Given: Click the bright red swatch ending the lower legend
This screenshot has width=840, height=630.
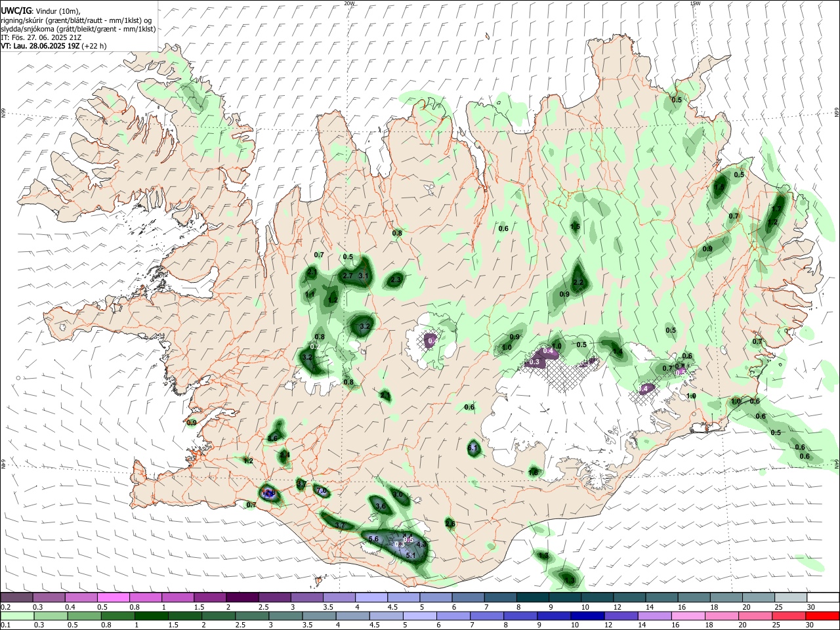Looking at the screenshot, I should pos(823,616).
